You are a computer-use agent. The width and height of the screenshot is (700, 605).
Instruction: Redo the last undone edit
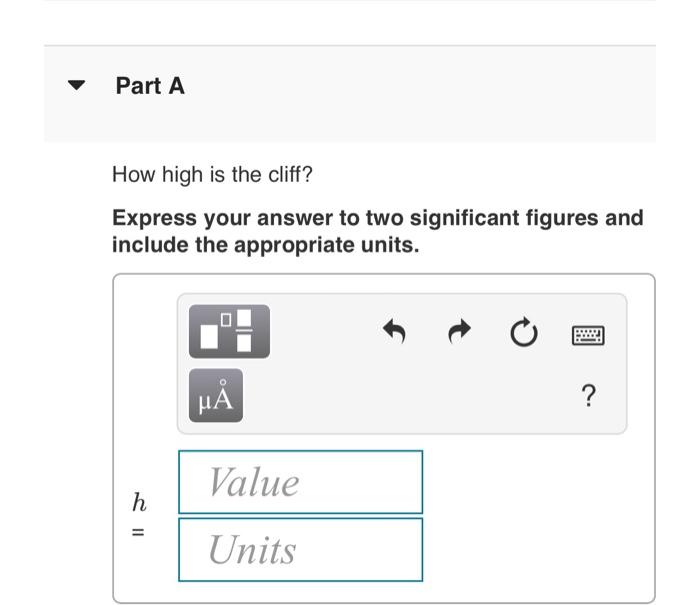[459, 331]
